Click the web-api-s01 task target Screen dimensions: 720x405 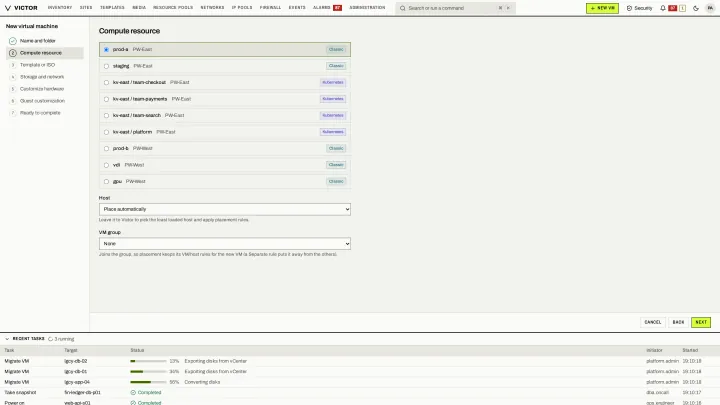[x=77, y=403]
